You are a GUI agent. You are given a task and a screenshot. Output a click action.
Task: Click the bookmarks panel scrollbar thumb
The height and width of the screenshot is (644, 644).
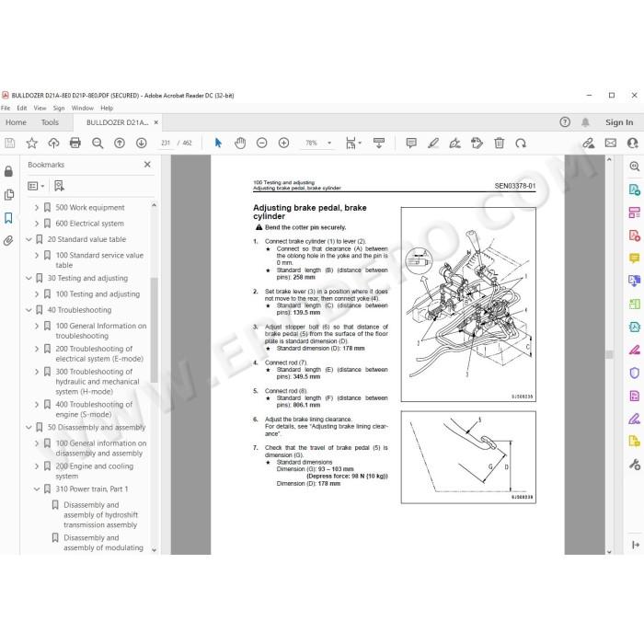coord(154,329)
